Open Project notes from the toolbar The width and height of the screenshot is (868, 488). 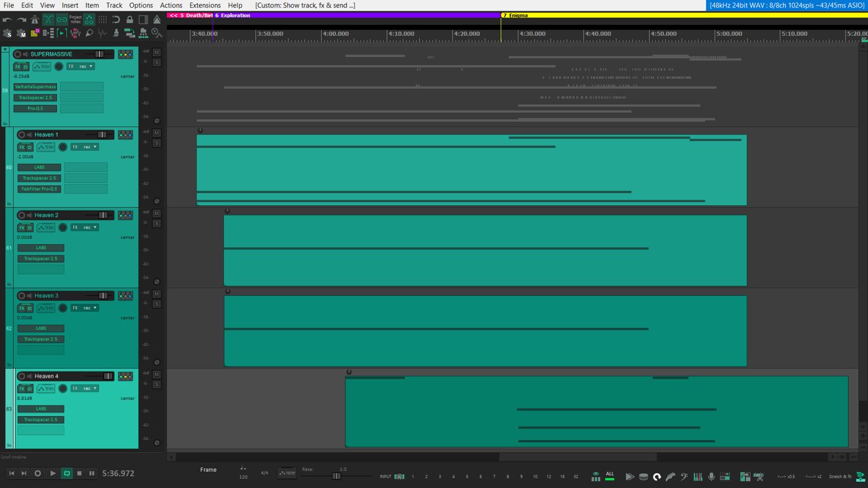coord(76,20)
